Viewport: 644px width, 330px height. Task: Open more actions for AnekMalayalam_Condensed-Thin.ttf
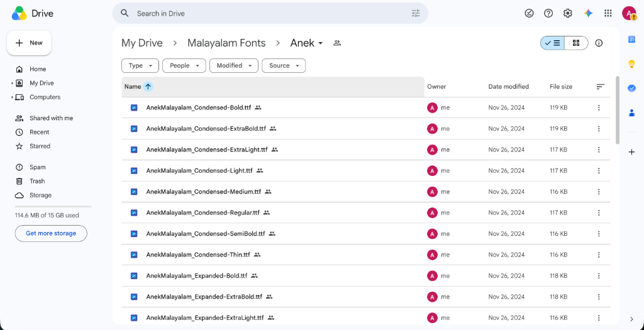(599, 255)
